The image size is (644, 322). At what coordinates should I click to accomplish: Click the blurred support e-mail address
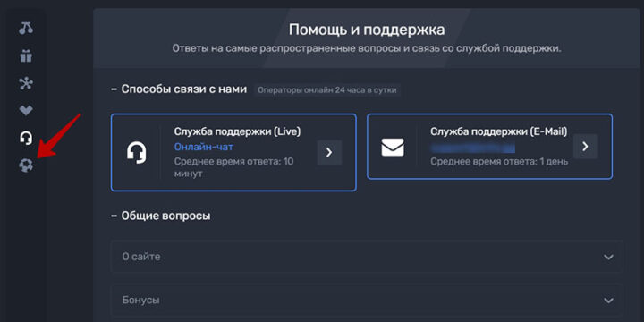[x=472, y=147]
